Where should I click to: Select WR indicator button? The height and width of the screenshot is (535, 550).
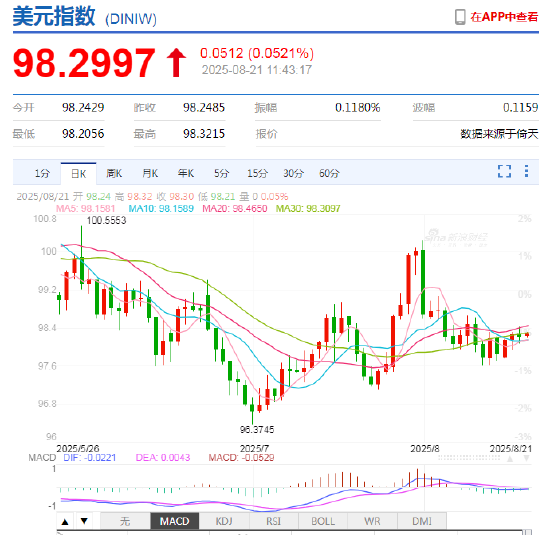[x=372, y=521]
